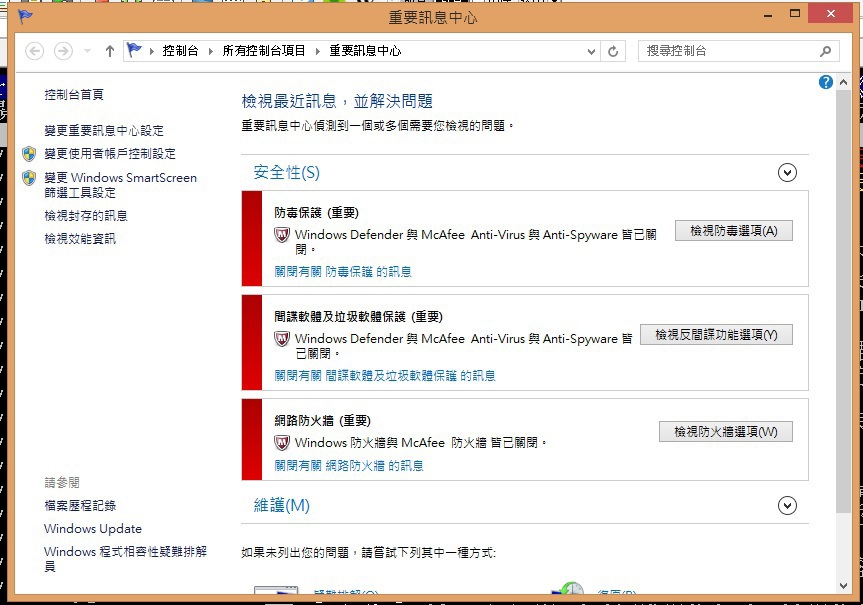Collapse the 安全性(S) section chevron
This screenshot has height=605, width=863.
[x=787, y=173]
